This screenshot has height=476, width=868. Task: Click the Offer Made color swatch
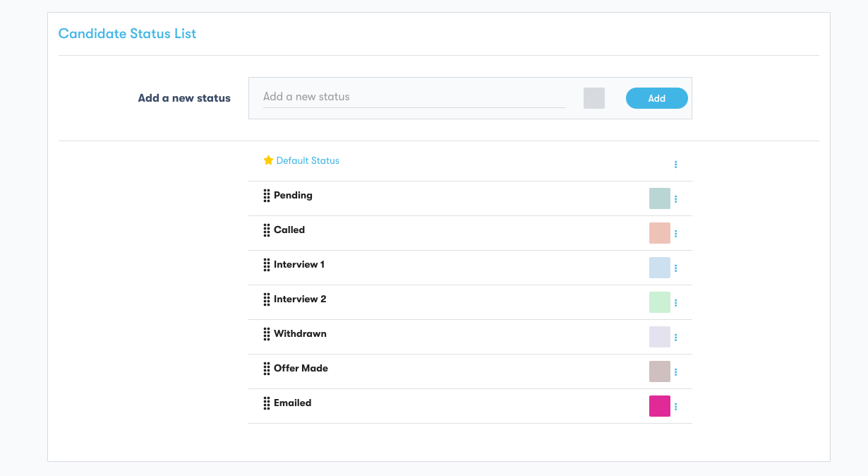pos(660,371)
